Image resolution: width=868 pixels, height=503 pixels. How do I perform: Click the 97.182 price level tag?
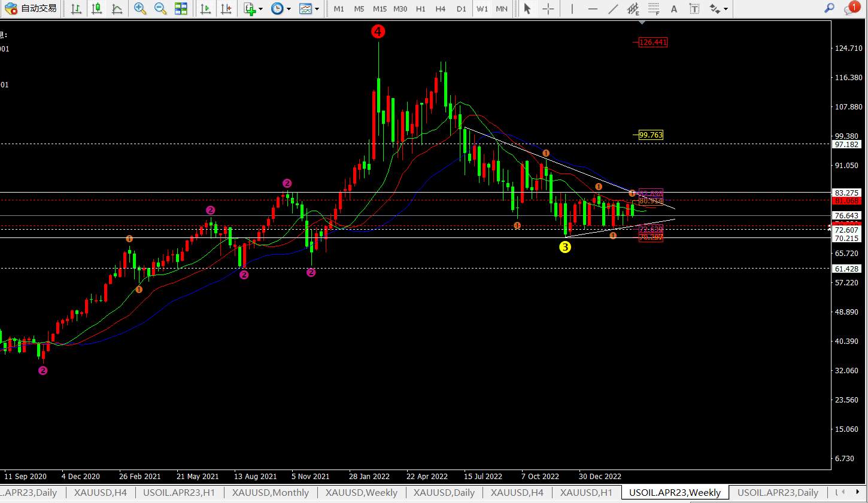pos(847,145)
